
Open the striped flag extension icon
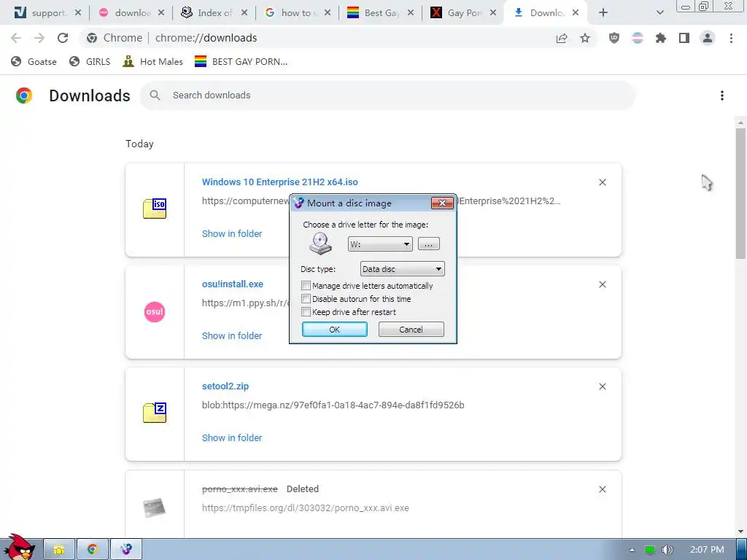point(638,38)
